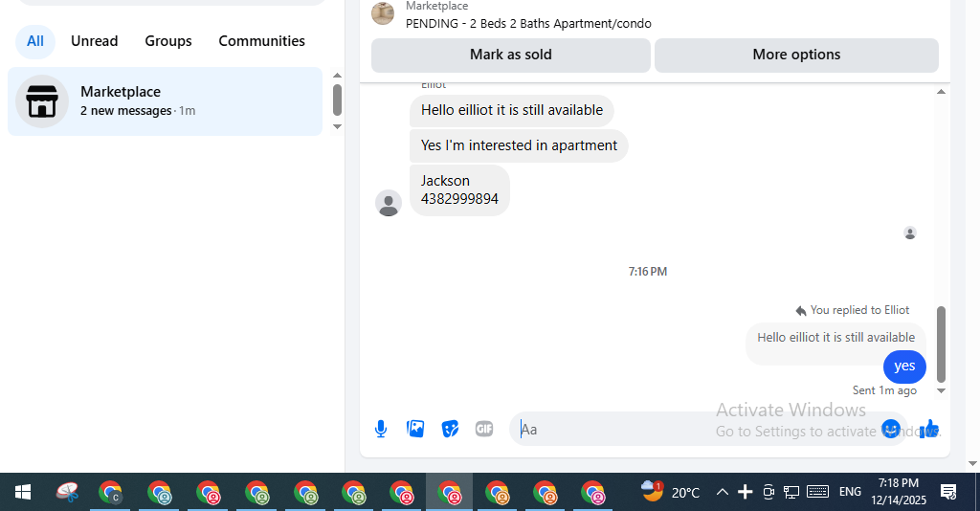
Task: Click chat list scrollbar down arrow
Action: point(337,127)
